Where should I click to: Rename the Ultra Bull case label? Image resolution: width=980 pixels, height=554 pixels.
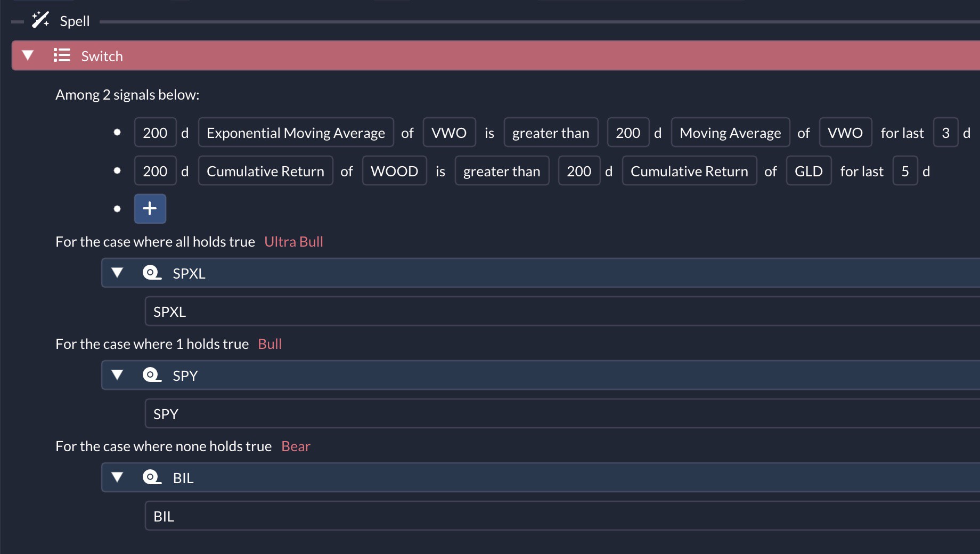point(293,241)
